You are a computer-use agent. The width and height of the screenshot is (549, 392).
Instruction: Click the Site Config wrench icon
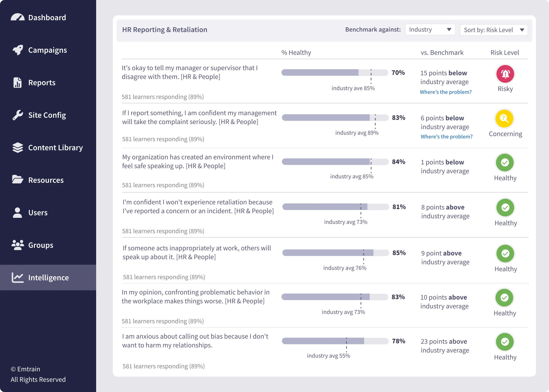point(18,115)
